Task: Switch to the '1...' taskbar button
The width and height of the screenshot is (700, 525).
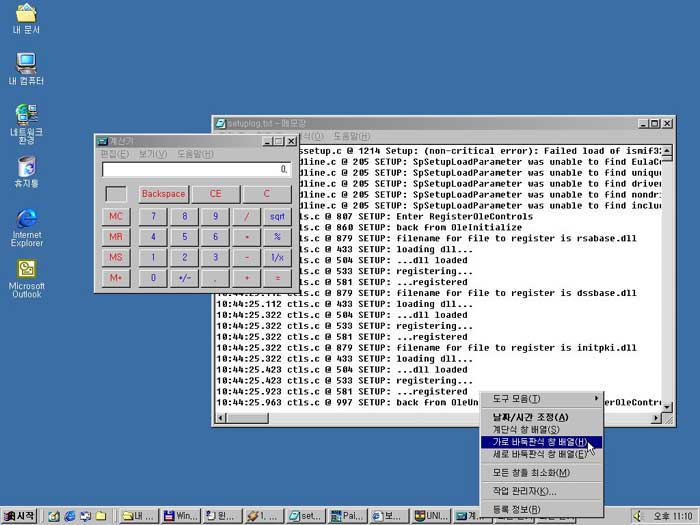Action: click(264, 516)
